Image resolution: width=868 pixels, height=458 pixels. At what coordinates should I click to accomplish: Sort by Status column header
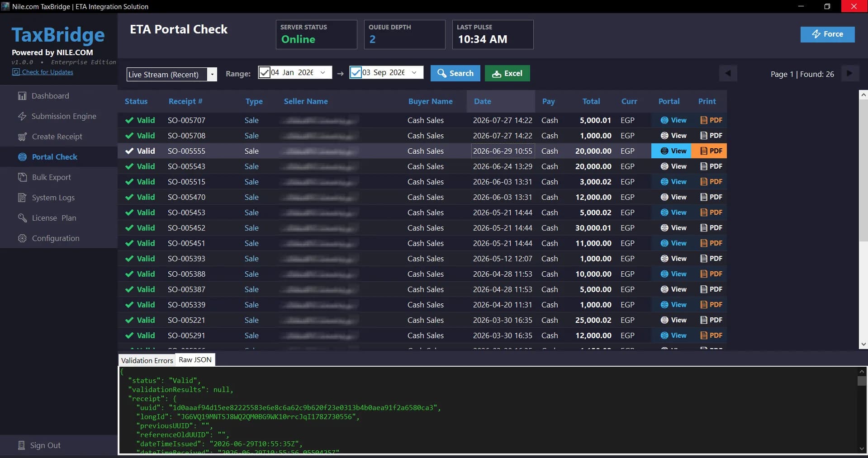click(136, 101)
